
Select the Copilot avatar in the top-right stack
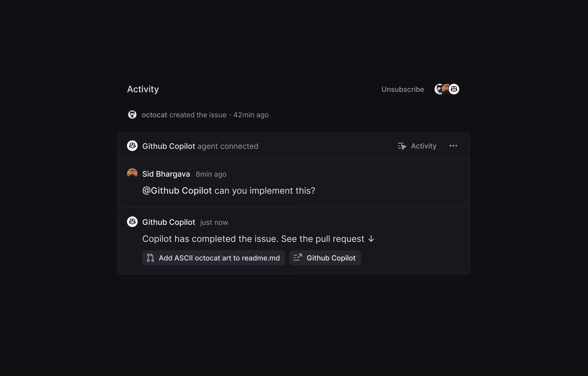[454, 89]
